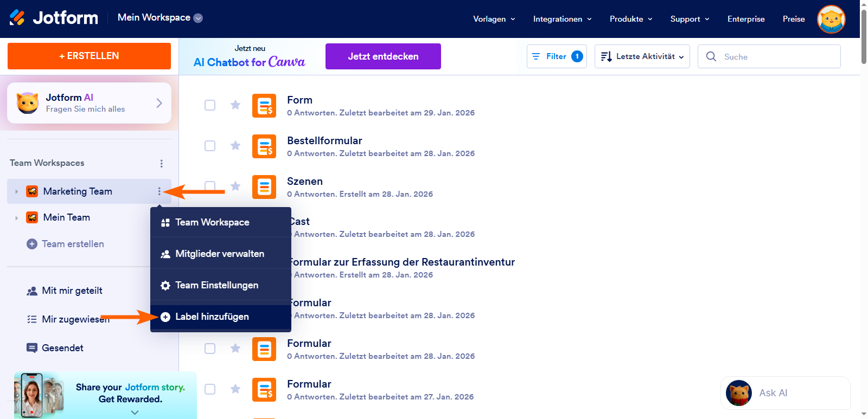Viewport: 868px width, 419px height.
Task: Star the Formular edited 27. Jan.
Action: coord(235,389)
